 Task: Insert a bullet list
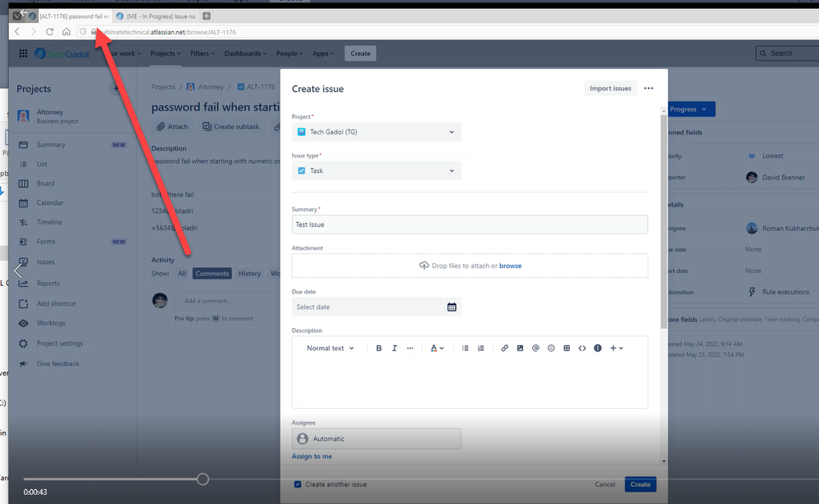[465, 348]
